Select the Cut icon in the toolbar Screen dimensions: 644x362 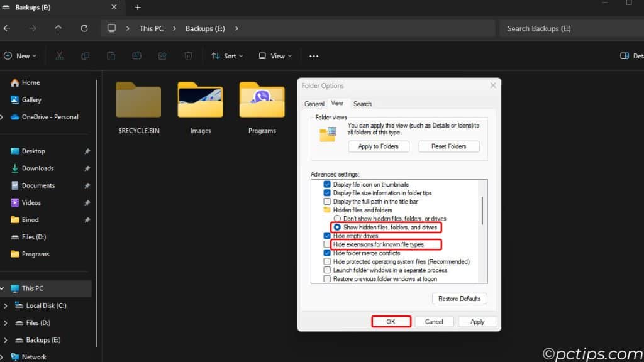coord(60,56)
